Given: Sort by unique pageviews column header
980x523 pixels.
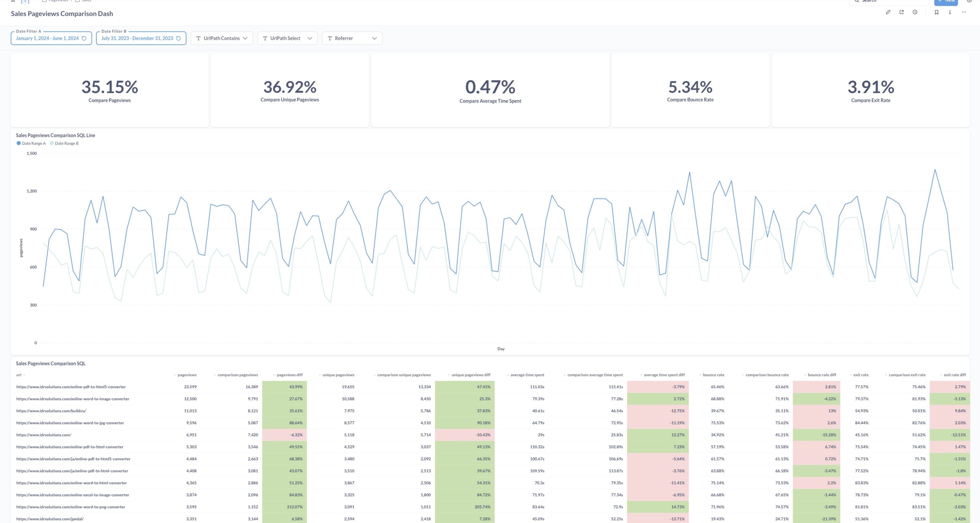Looking at the screenshot, I should pyautogui.click(x=336, y=375).
